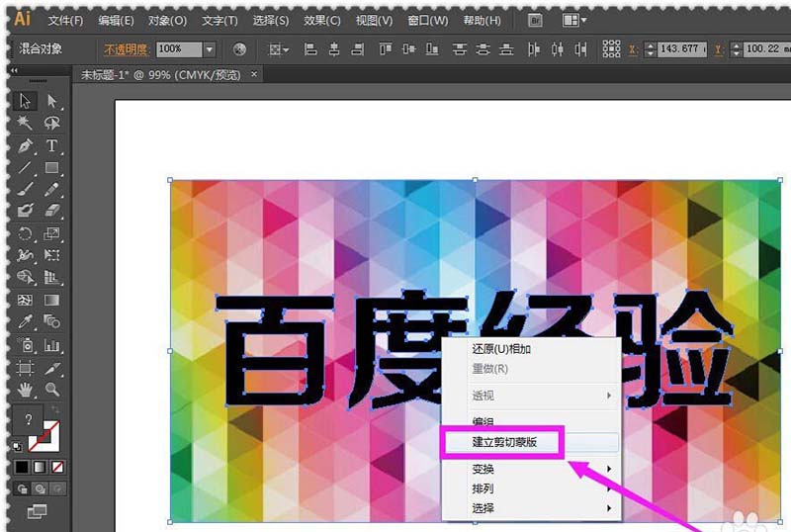Open the 文件(F) menu

coord(65,21)
